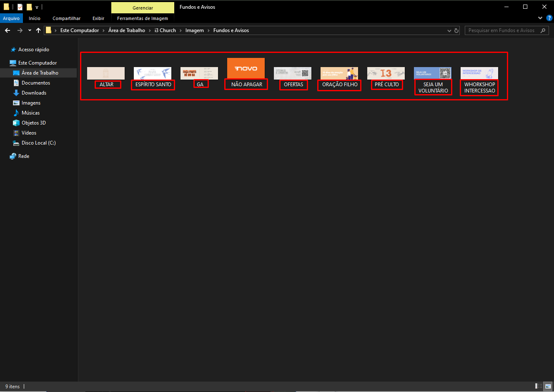
Task: Click Imagem breadcrumb in address bar
Action: [195, 30]
